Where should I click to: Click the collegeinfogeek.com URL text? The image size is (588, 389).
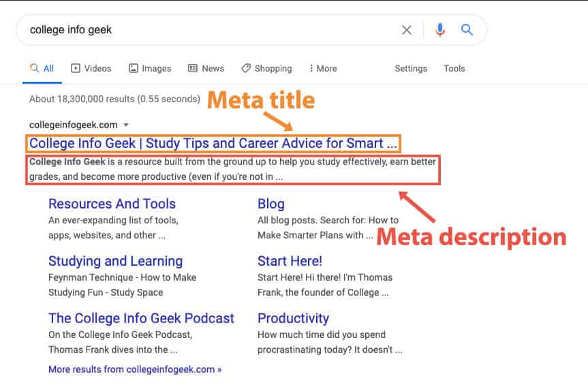(x=74, y=125)
